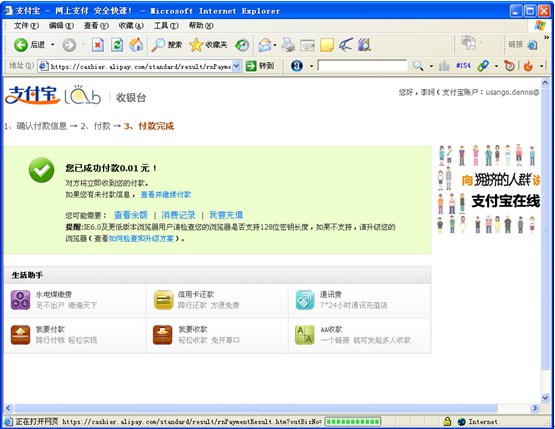Click the IE Back arrow icon
The height and width of the screenshot is (429, 555).
click(x=21, y=45)
